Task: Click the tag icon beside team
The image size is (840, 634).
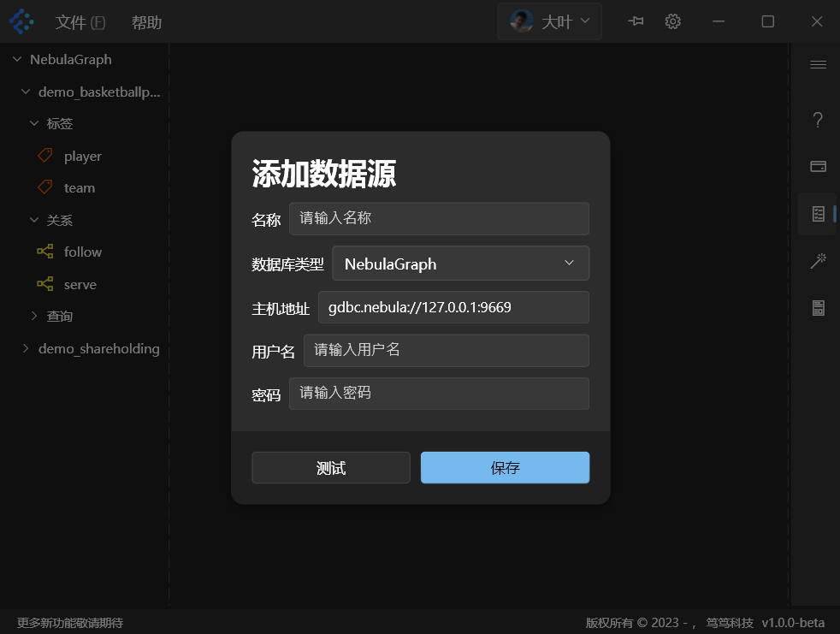Action: point(45,187)
